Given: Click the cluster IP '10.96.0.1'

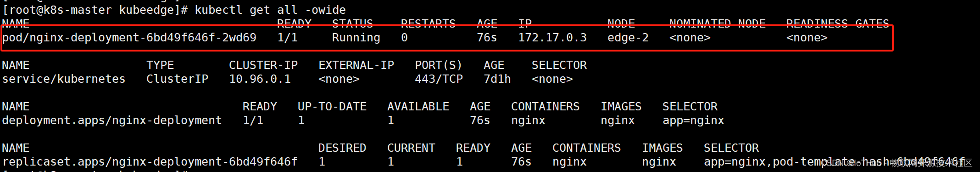Looking at the screenshot, I should 260,79.
